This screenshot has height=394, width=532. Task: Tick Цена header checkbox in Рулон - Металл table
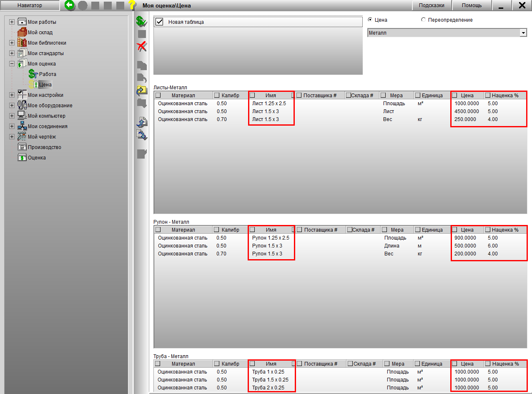(x=455, y=230)
